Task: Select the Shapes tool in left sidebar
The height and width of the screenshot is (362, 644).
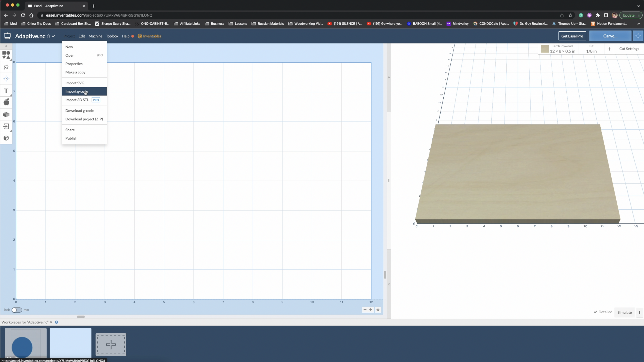Action: 6,55
